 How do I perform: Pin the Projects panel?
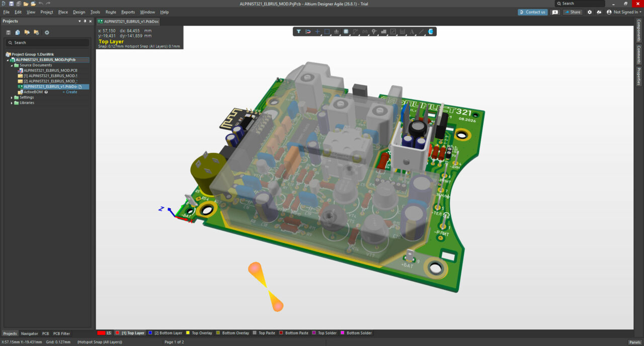[x=85, y=21]
